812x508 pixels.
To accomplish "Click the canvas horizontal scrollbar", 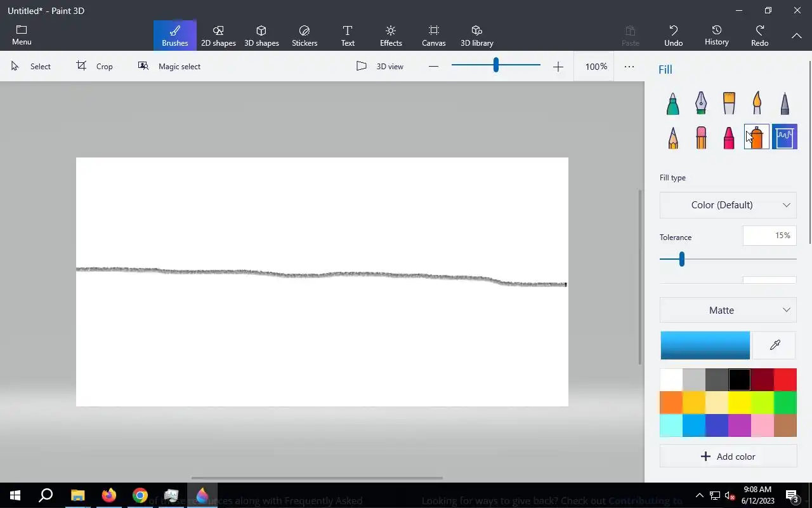I will (317, 478).
